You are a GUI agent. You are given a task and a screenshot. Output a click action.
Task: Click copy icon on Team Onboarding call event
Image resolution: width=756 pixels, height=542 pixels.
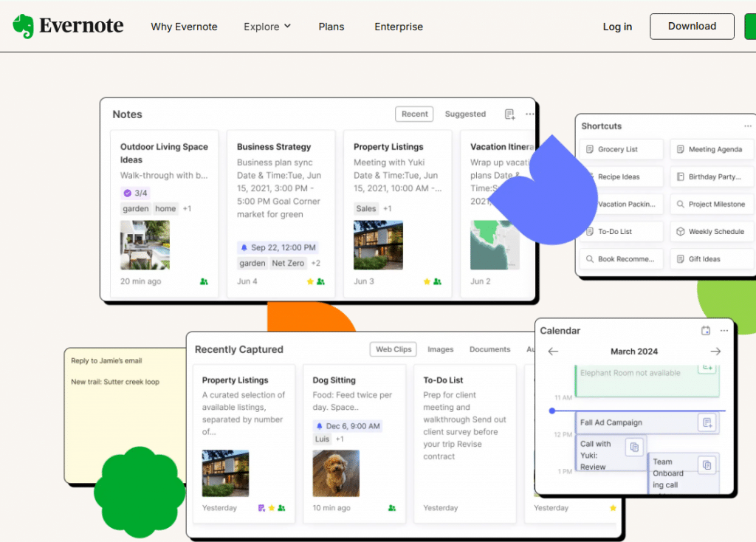click(x=707, y=465)
